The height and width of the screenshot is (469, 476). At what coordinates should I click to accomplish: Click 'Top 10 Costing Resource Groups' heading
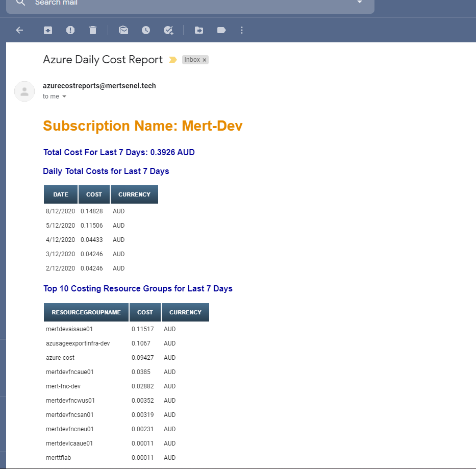(138, 288)
